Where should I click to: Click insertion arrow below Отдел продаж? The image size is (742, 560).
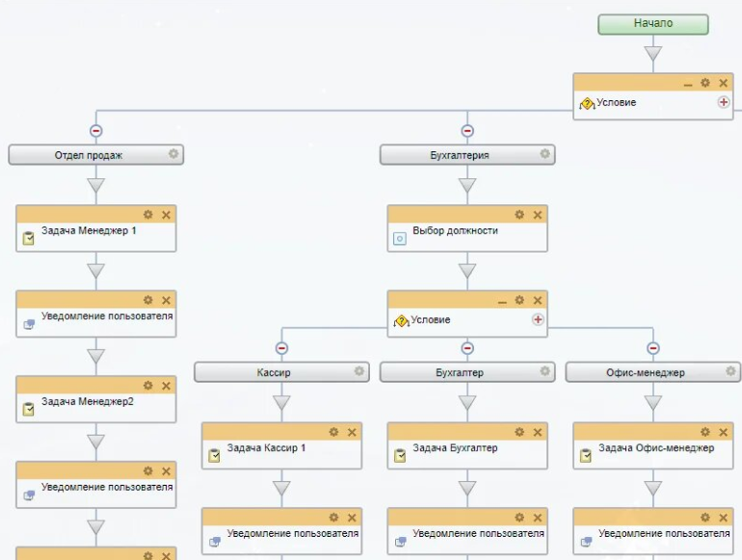tap(96, 185)
